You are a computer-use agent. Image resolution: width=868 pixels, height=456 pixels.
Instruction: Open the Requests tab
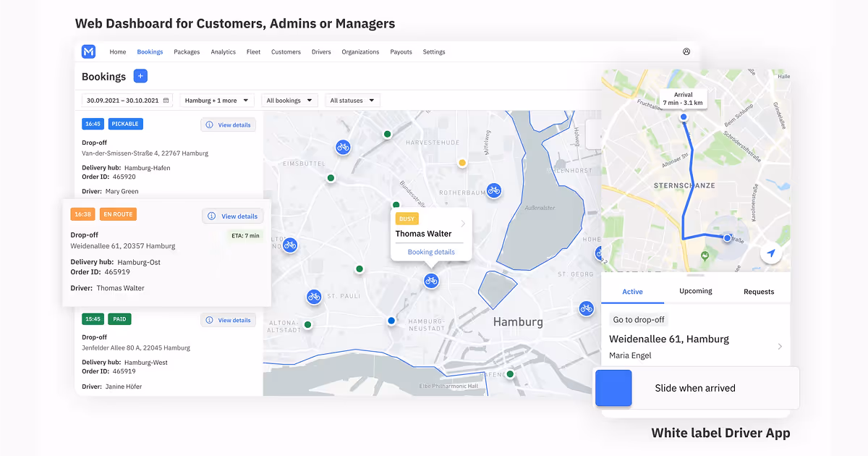(759, 292)
